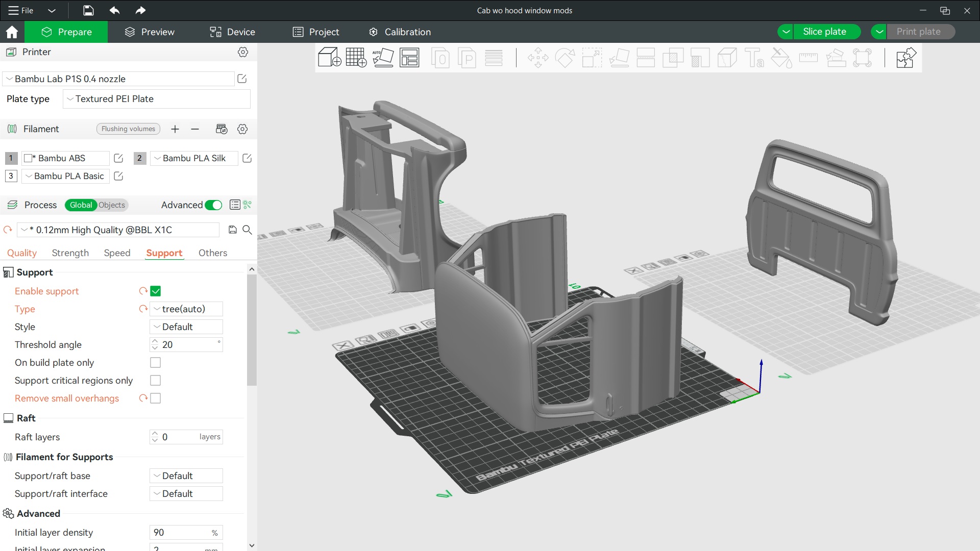Image resolution: width=980 pixels, height=551 pixels.
Task: Click the Add plate grid icon
Action: tap(356, 58)
